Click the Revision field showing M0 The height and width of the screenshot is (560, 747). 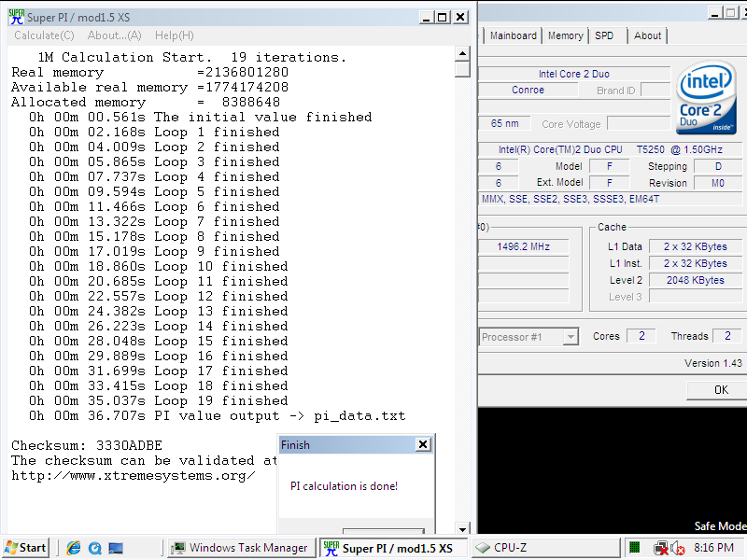tap(717, 183)
